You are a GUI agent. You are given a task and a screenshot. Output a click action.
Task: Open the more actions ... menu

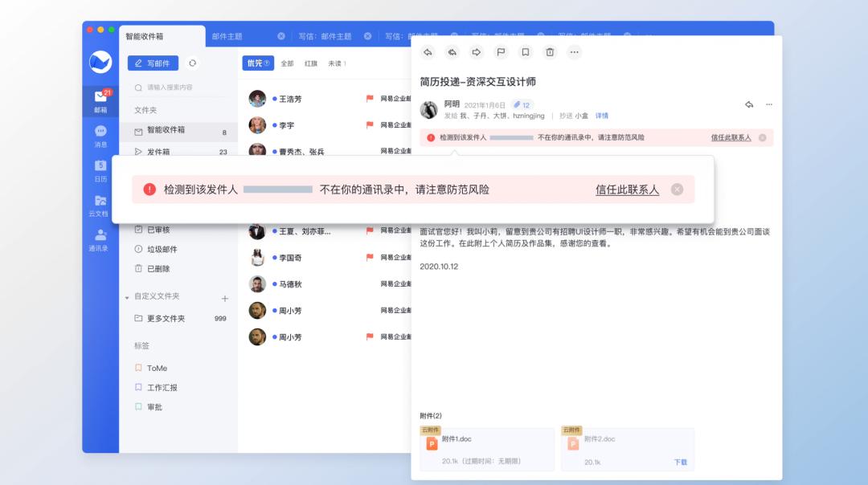tap(574, 51)
